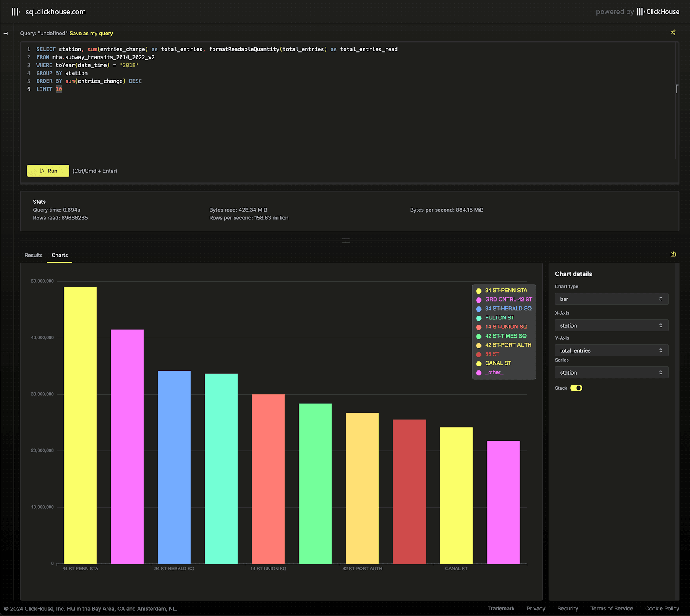
Task: Hide the FULTON ST legend series
Action: [x=499, y=318]
